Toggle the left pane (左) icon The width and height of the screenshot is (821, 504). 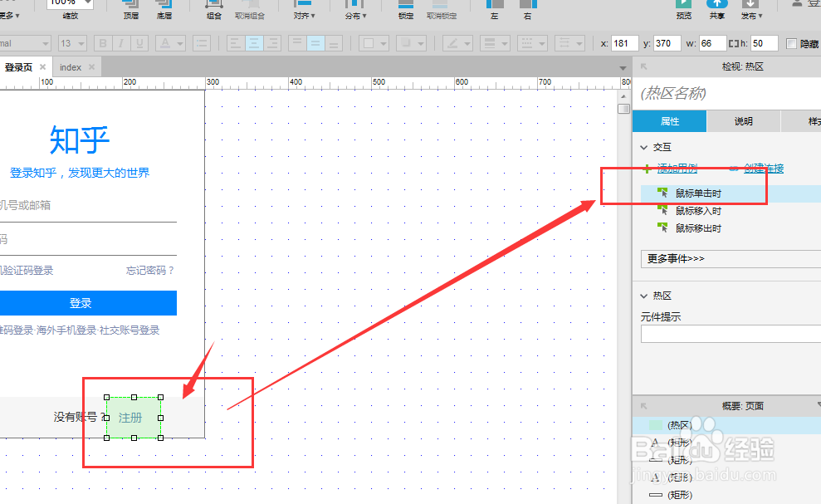coord(494,5)
